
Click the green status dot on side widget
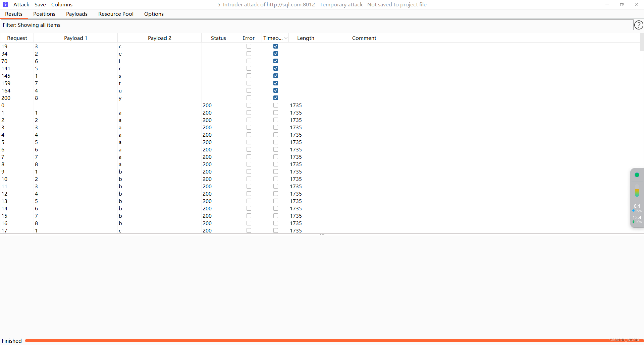637,175
